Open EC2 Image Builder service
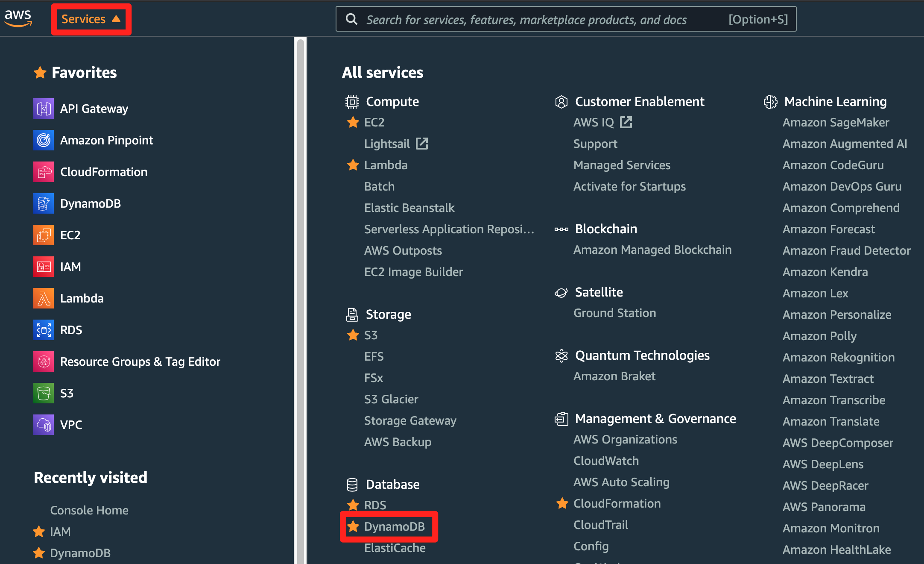The image size is (924, 564). (x=413, y=272)
